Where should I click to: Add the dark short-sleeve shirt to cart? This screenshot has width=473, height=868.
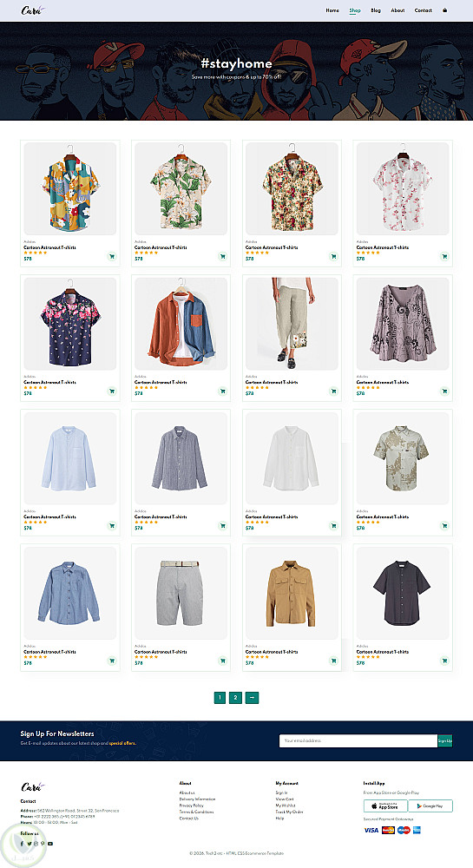[x=444, y=661]
